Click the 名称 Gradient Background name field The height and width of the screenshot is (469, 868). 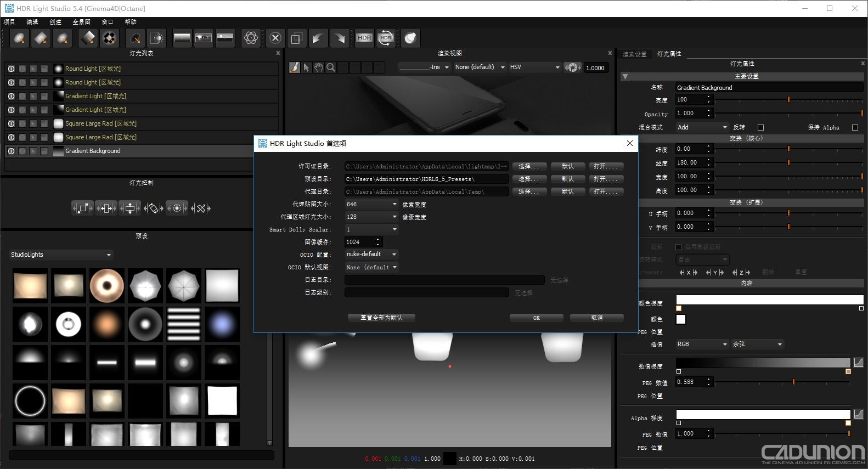click(769, 88)
